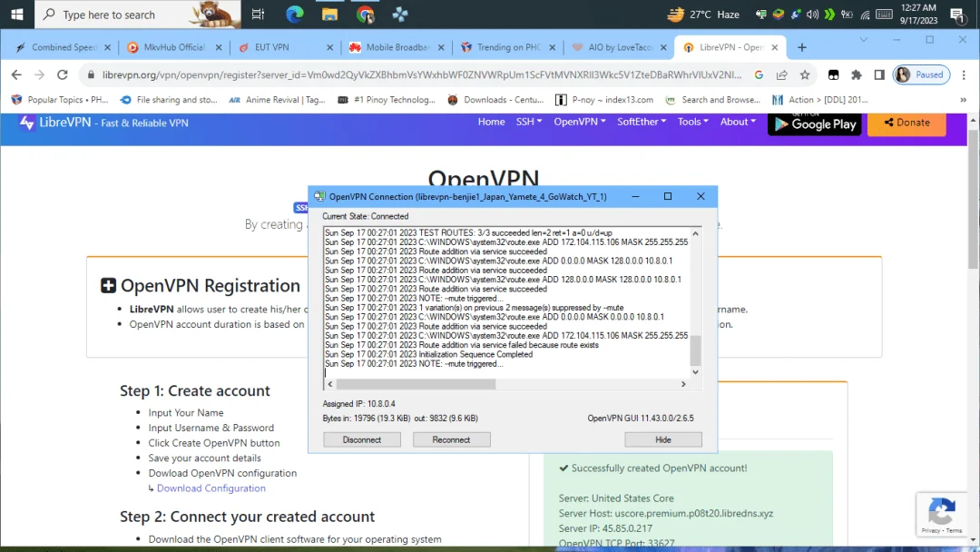This screenshot has width=980, height=552.
Task: Open the network icon in the system tray
Action: 865,14
